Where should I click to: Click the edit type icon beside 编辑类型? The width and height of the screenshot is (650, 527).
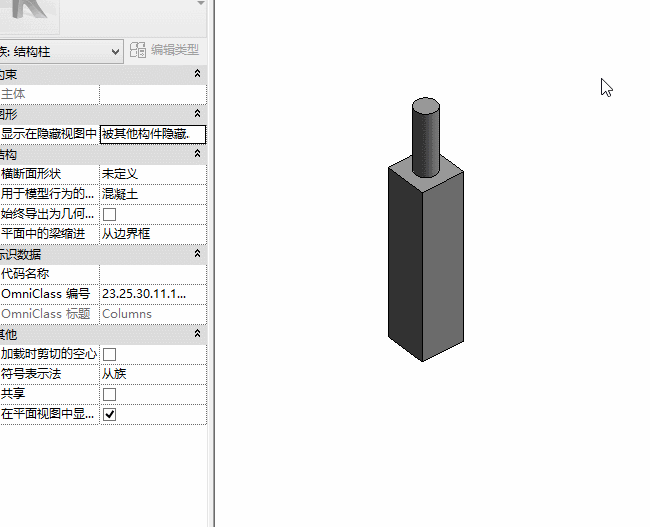coord(138,50)
